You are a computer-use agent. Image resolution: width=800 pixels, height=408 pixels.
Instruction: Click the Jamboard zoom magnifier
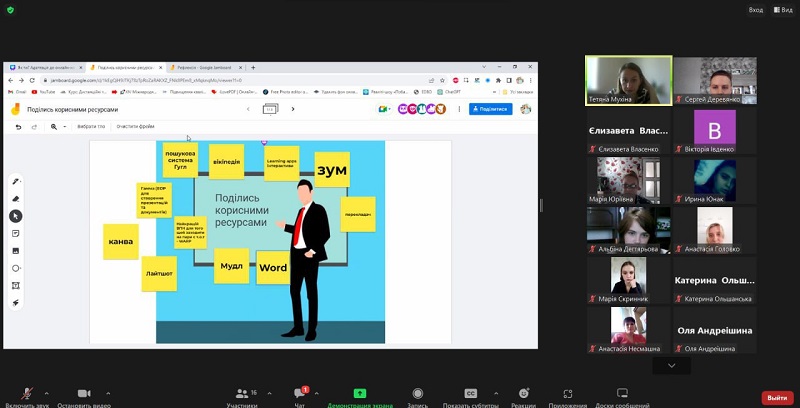tap(54, 126)
